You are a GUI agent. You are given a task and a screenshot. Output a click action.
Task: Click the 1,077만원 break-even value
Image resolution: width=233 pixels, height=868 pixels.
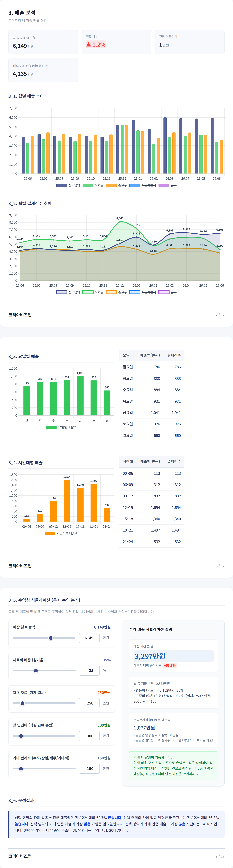pos(144,727)
